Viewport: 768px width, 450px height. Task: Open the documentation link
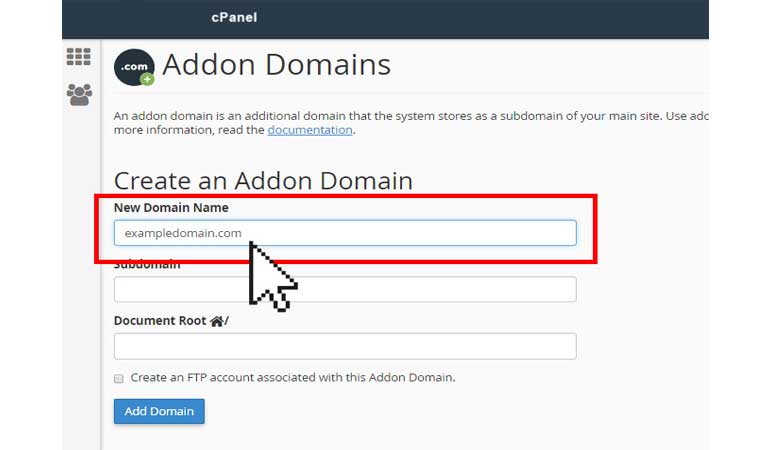pyautogui.click(x=310, y=130)
